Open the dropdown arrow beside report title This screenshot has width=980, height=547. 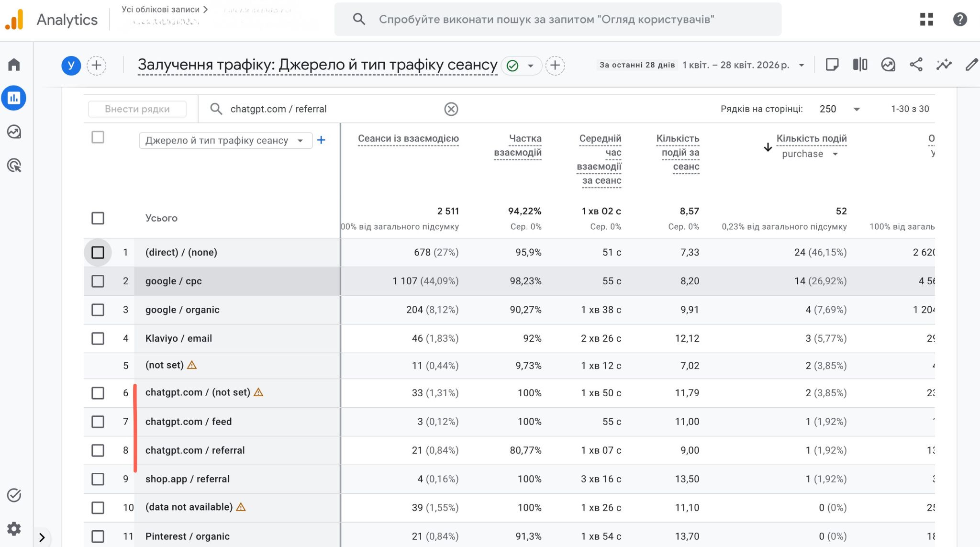(530, 66)
